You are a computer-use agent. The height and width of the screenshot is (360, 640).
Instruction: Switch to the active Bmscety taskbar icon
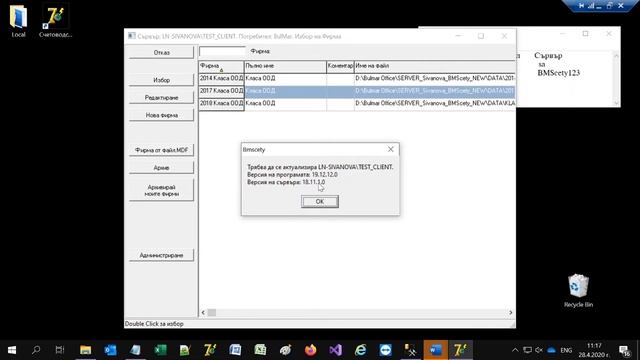point(460,350)
